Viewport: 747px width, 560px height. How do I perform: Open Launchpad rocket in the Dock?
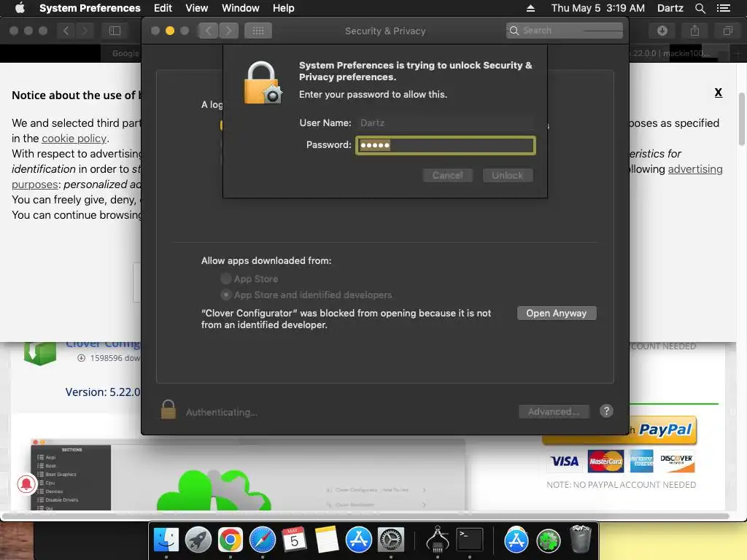coord(198,540)
